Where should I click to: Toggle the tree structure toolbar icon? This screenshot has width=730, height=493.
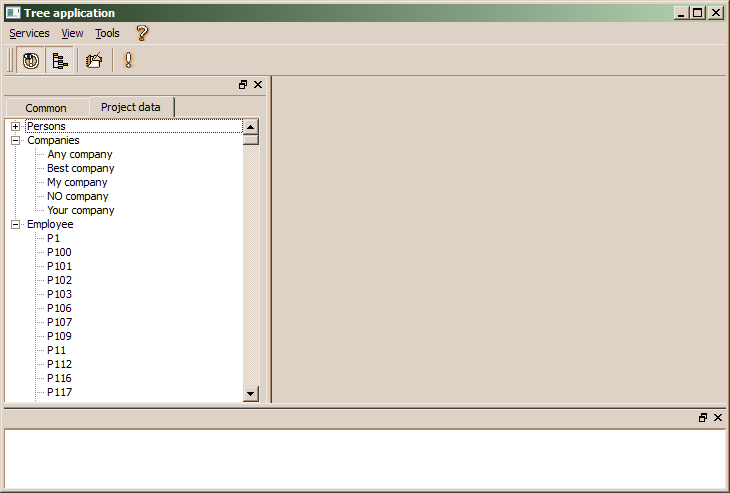[x=60, y=61]
